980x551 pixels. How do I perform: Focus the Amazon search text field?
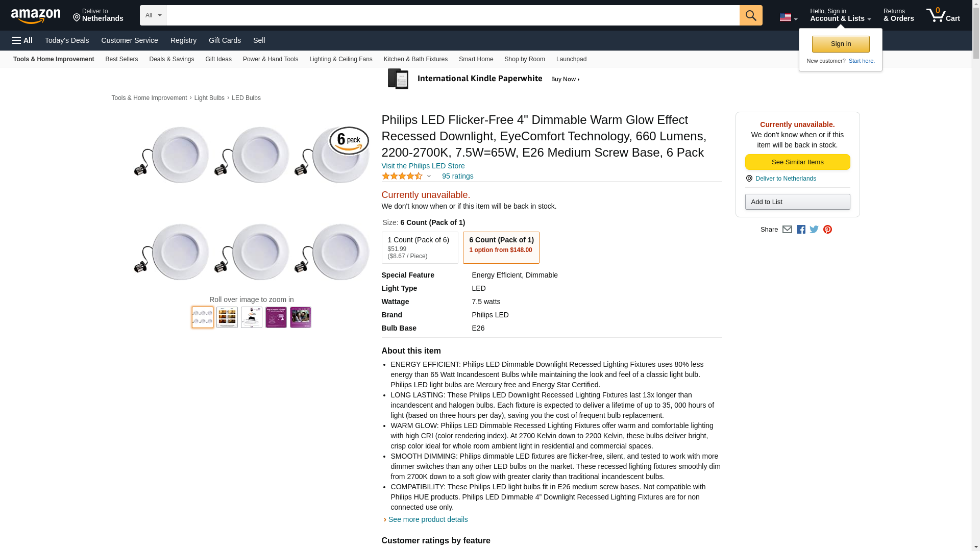pyautogui.click(x=452, y=15)
